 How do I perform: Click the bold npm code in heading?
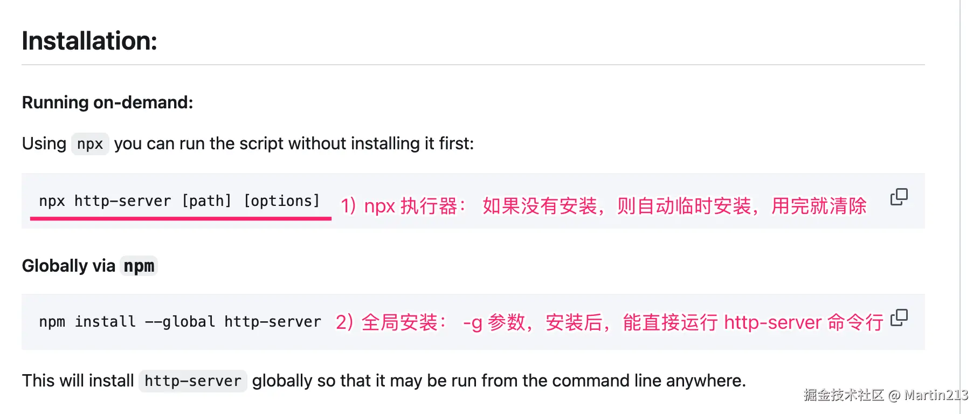(x=139, y=266)
